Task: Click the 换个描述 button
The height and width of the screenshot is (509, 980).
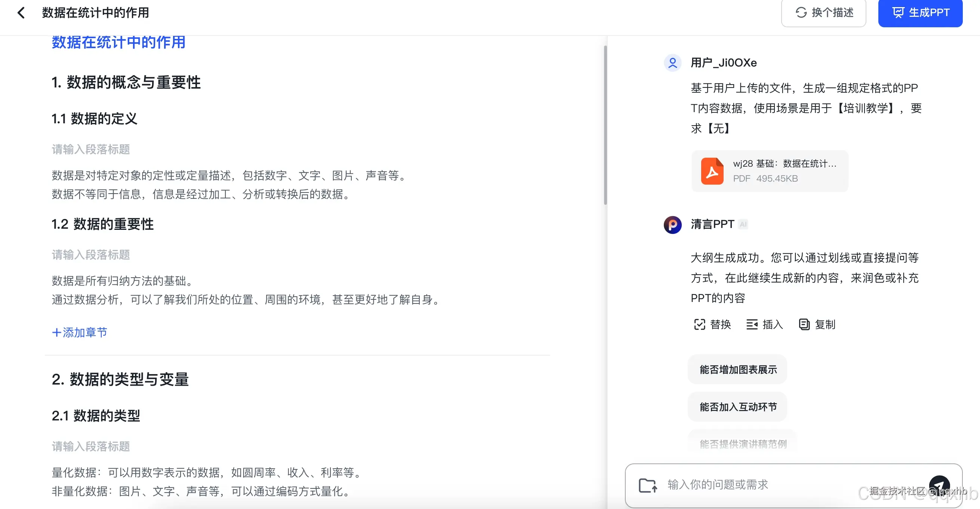Action: 824,13
